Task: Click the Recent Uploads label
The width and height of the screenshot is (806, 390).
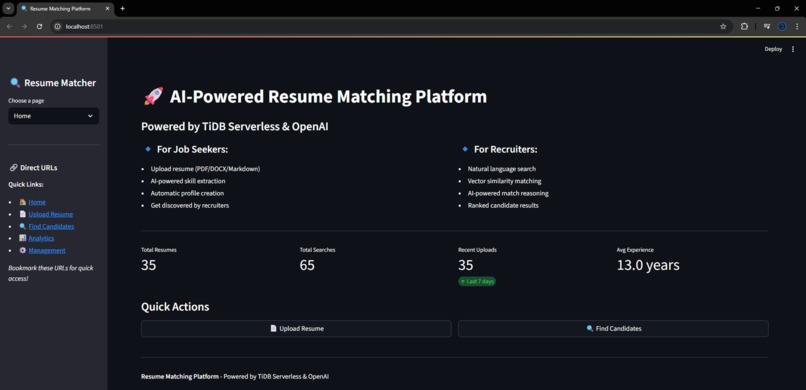Action: 478,250
